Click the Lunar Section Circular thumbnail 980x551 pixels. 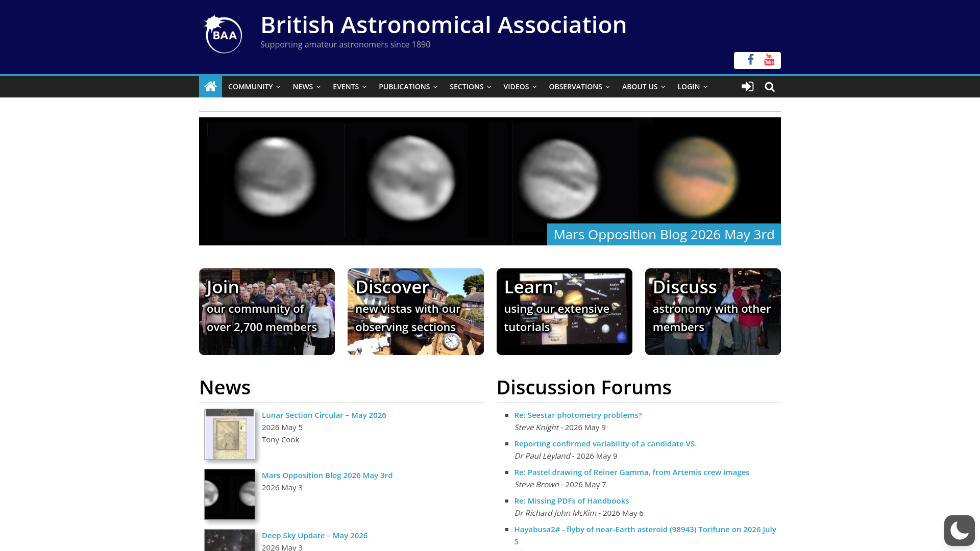(230, 434)
